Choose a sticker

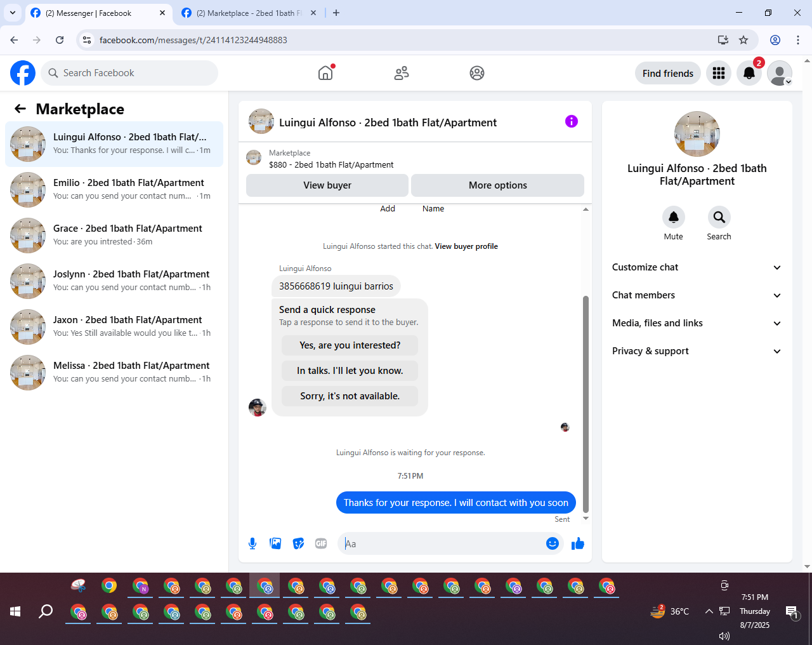point(298,543)
